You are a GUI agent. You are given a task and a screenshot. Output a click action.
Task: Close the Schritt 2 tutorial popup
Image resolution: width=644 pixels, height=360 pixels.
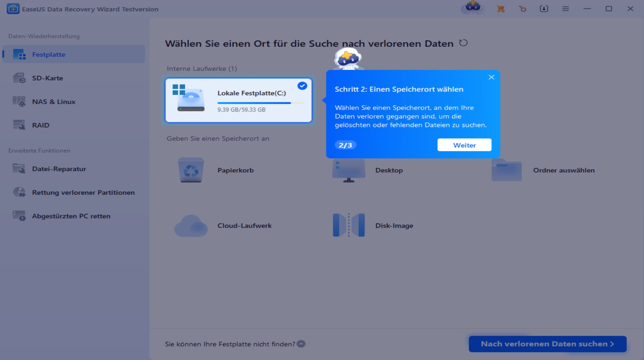click(x=491, y=77)
